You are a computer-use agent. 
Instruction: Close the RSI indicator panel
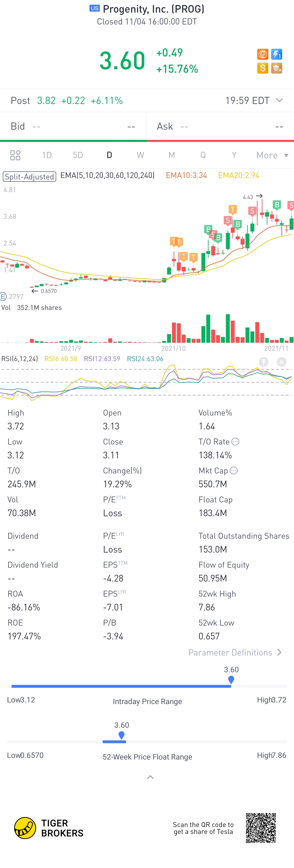(x=281, y=362)
